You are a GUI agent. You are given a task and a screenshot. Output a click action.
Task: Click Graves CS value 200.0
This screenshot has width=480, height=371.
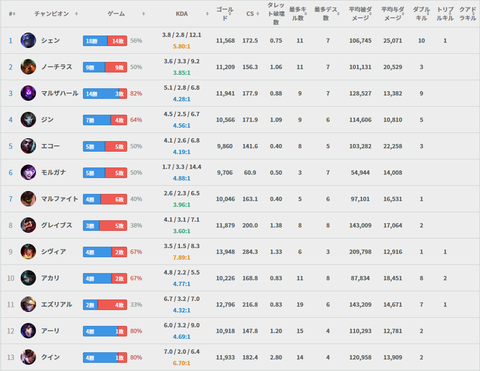[250, 225]
